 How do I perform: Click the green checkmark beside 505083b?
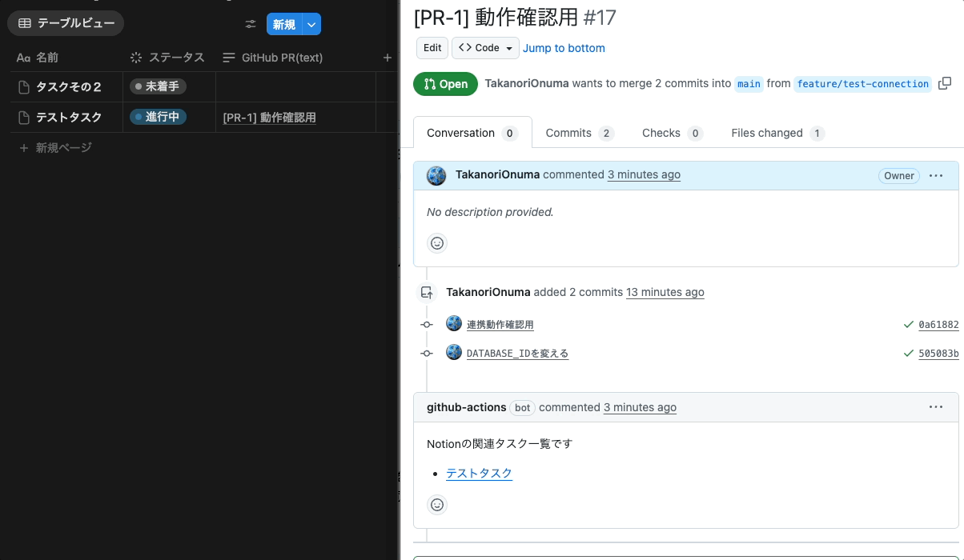click(909, 353)
